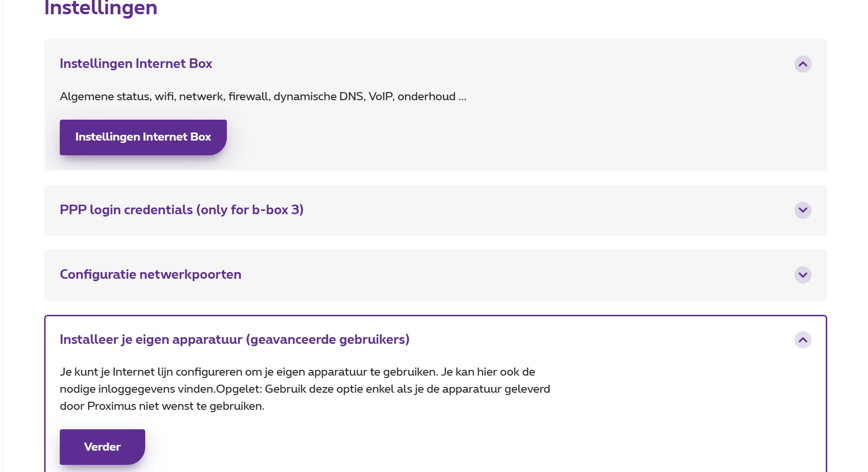Collapse Installeer je eigen apparatuur chevron
Viewport: 868px width, 472px height.
tap(803, 340)
